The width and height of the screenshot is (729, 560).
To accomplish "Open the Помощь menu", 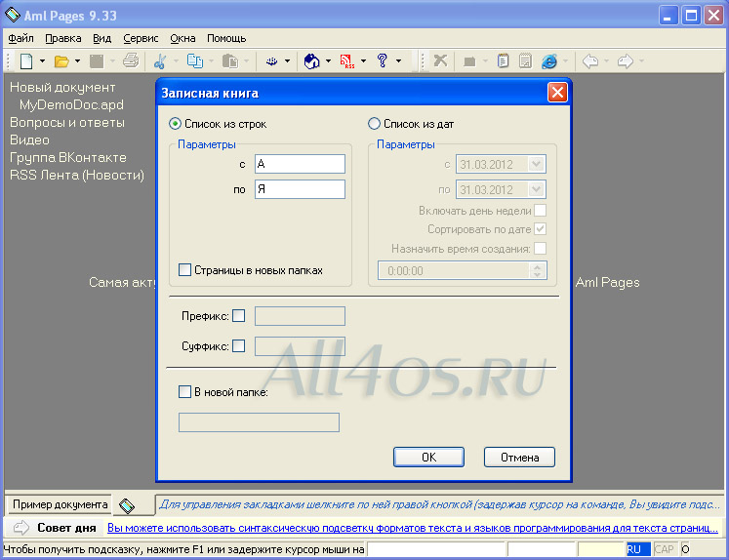I will tap(226, 38).
